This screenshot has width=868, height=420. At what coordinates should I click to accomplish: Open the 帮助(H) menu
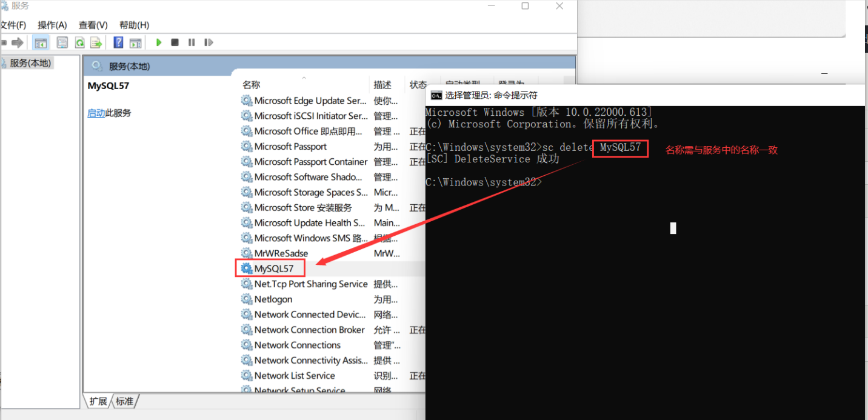135,25
